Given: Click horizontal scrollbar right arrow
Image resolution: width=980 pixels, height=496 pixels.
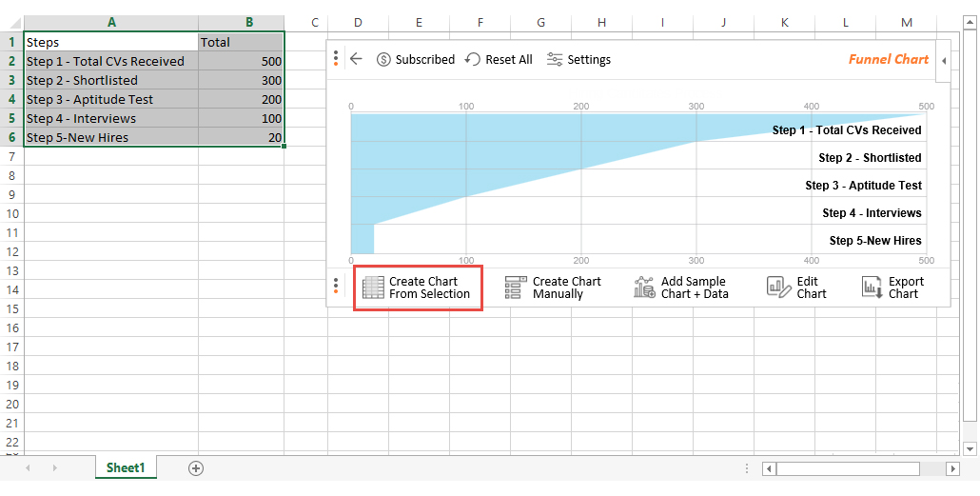Looking at the screenshot, I should [x=952, y=468].
